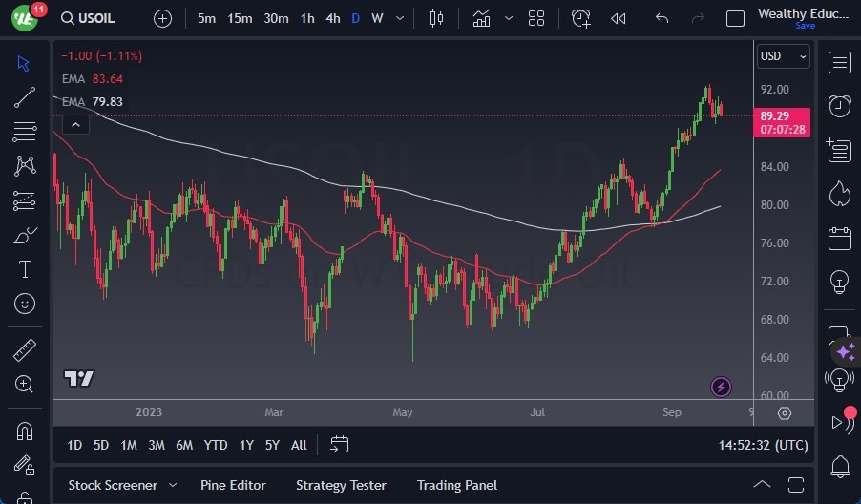
Task: Open the indicators chart icon
Action: [x=481, y=18]
